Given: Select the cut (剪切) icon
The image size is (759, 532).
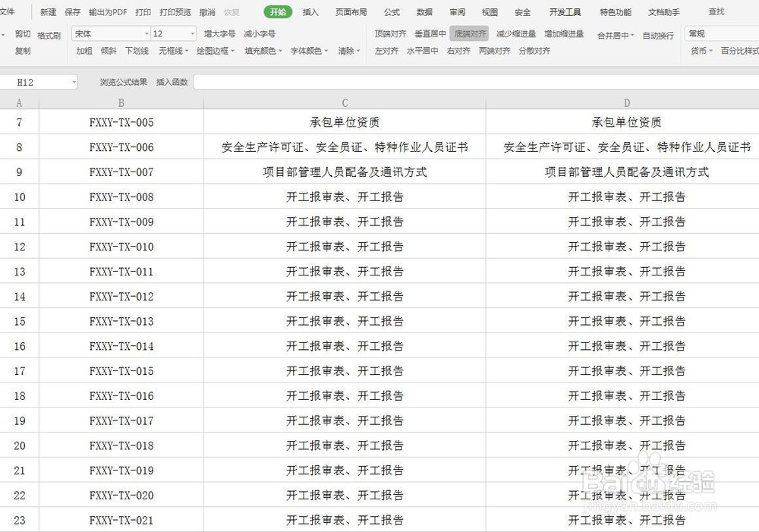Looking at the screenshot, I should [x=22, y=33].
